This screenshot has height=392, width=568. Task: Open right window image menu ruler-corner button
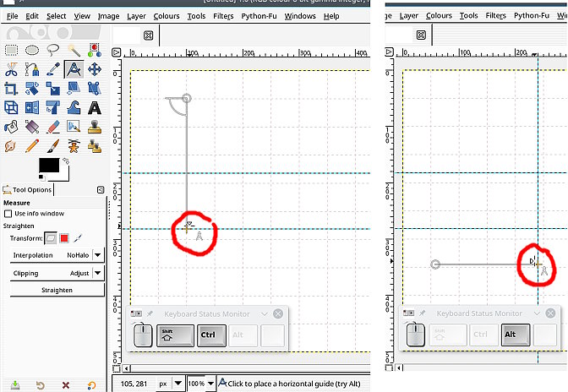click(389, 52)
